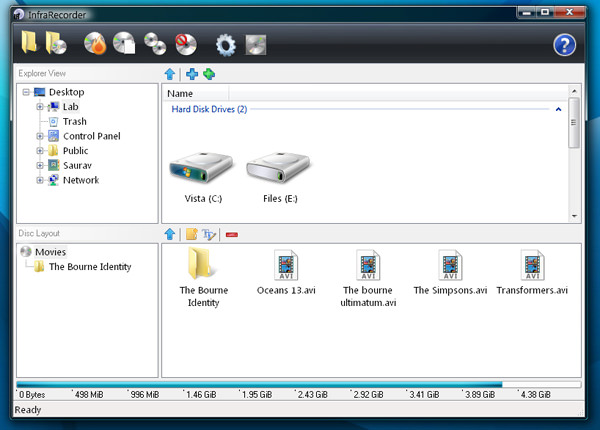The height and width of the screenshot is (430, 600).
Task: Click the Open project folder icon
Action: (30, 43)
